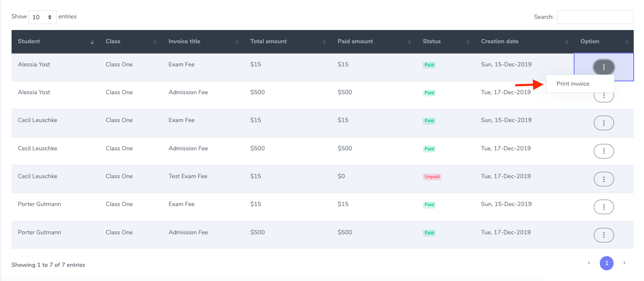Click Admission Fee title in Alessia Yost row
This screenshot has width=644, height=281.
[188, 92]
